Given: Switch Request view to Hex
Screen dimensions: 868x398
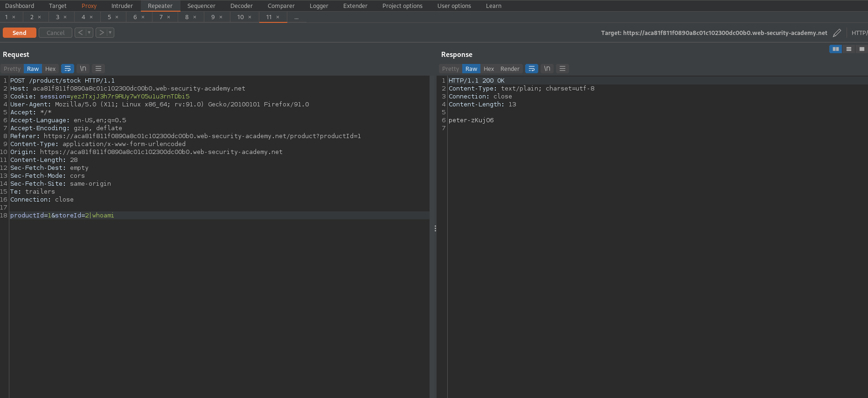Looking at the screenshot, I should 50,69.
